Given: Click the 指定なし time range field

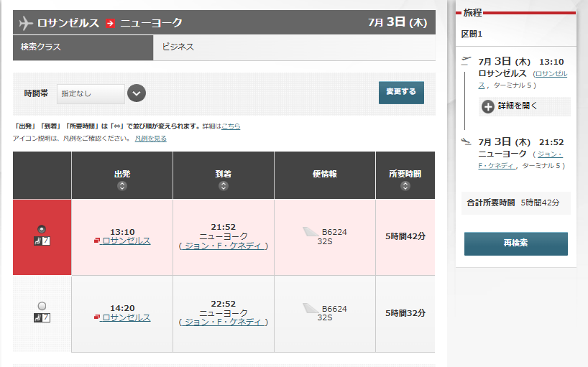Looking at the screenshot, I should [x=91, y=93].
